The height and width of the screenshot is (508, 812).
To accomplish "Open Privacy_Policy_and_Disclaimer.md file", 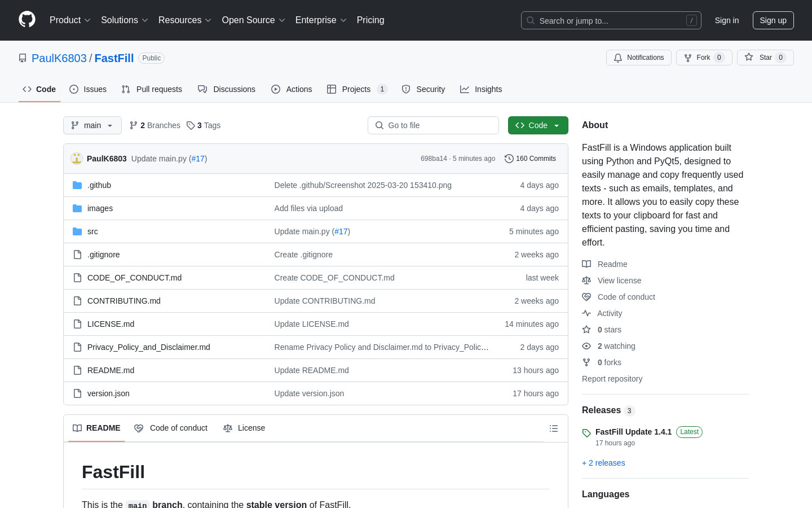I will pyautogui.click(x=149, y=347).
